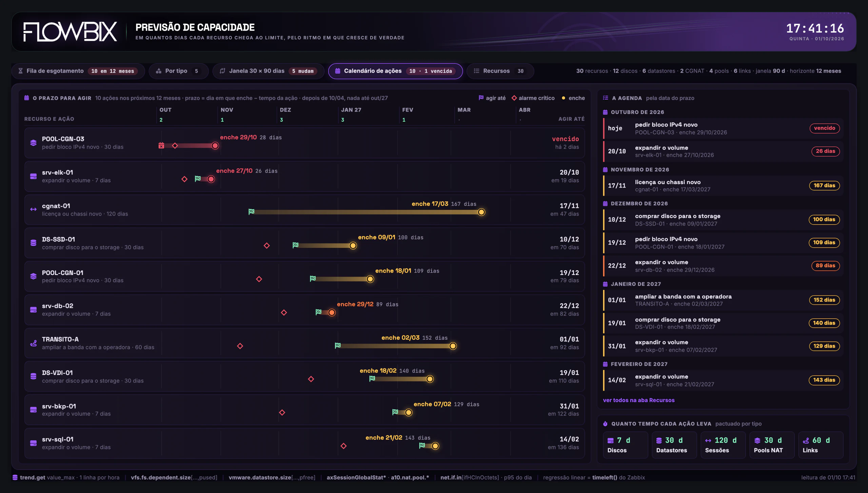Click the hourglass icon on Fila de esgotamento
This screenshot has width=868, height=493.
(x=20, y=71)
